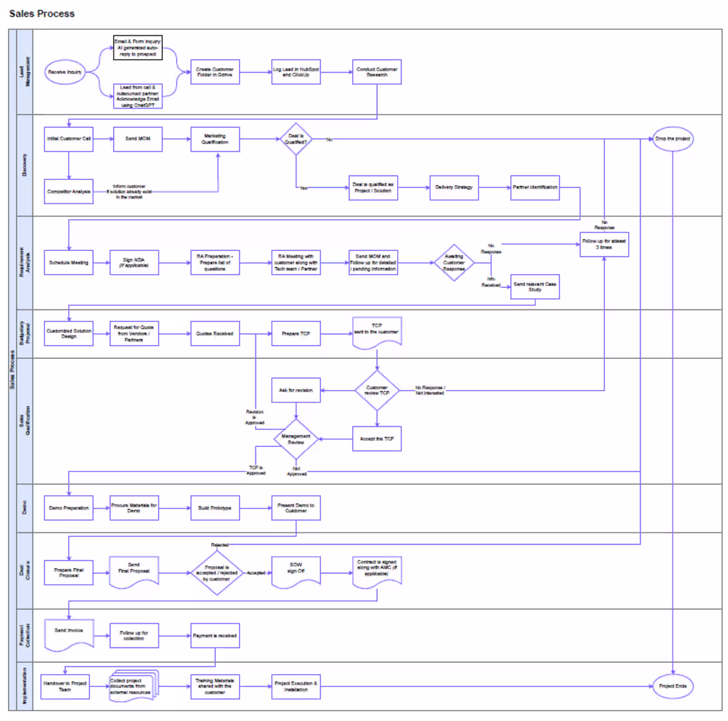Screen dimensions: 728x721
Task: Click the Conduct Customer Research box
Action: [x=377, y=72]
